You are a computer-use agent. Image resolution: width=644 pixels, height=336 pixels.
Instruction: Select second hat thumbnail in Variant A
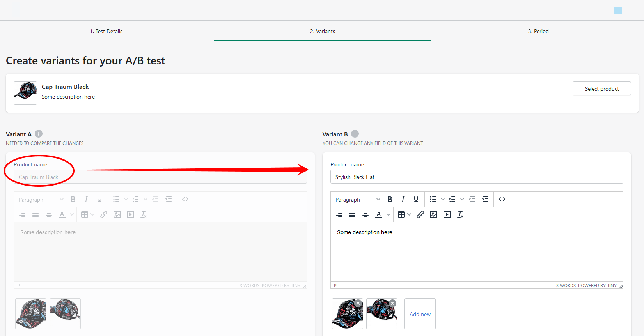tap(65, 314)
